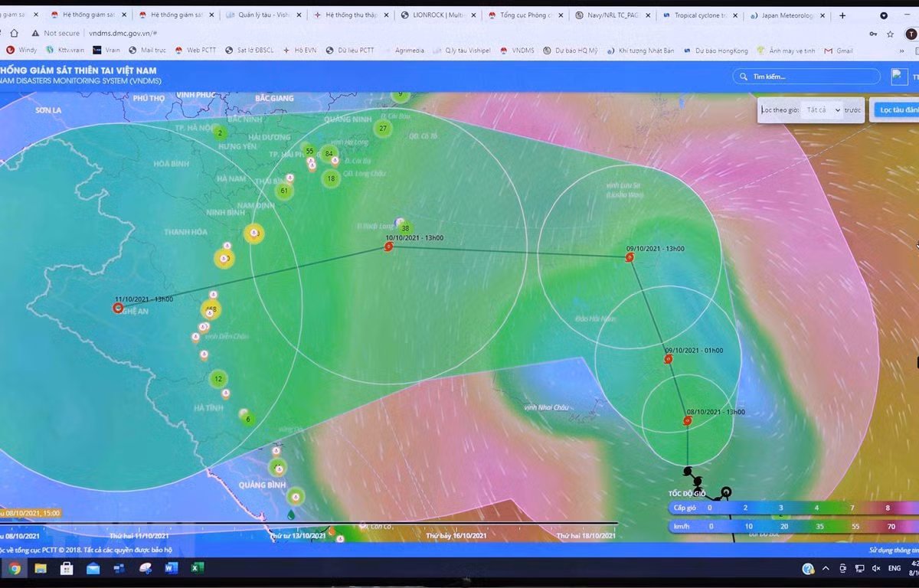Image resolution: width=919 pixels, height=588 pixels.
Task: Open File Explorer from the taskbar
Action: point(41,568)
